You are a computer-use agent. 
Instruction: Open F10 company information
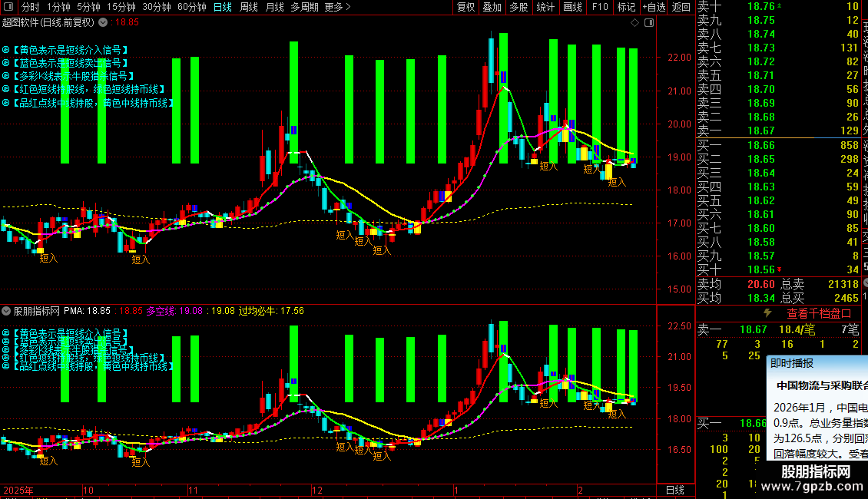point(600,7)
